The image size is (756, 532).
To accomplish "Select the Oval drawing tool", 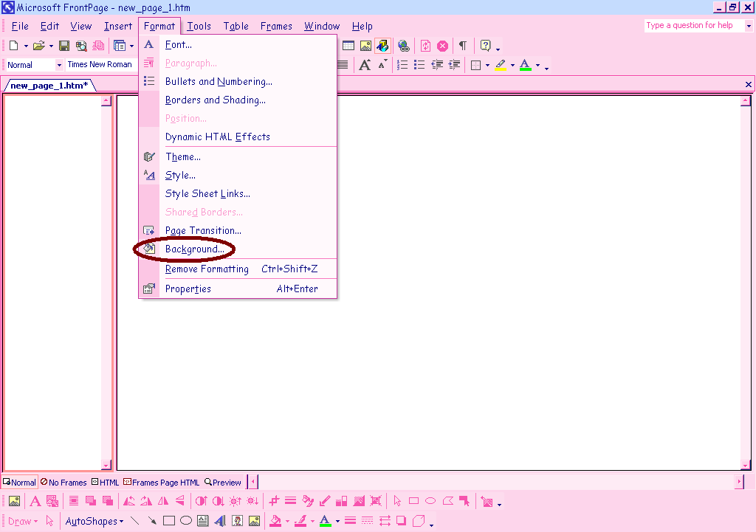I will 186,521.
